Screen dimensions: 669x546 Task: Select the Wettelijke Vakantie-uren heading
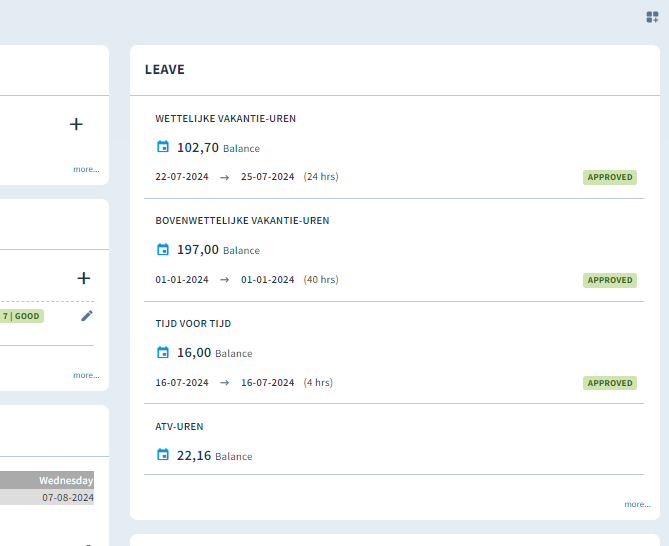[225, 119]
